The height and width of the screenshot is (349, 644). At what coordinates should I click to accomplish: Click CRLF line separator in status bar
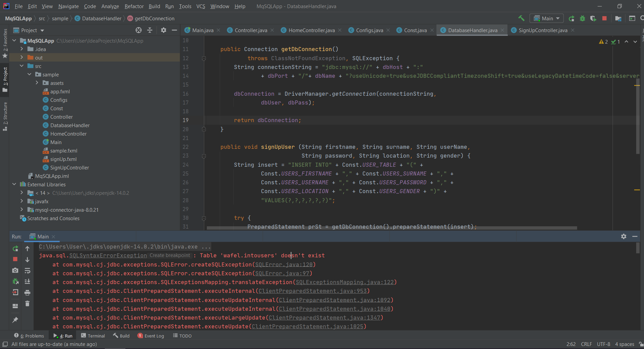point(586,344)
